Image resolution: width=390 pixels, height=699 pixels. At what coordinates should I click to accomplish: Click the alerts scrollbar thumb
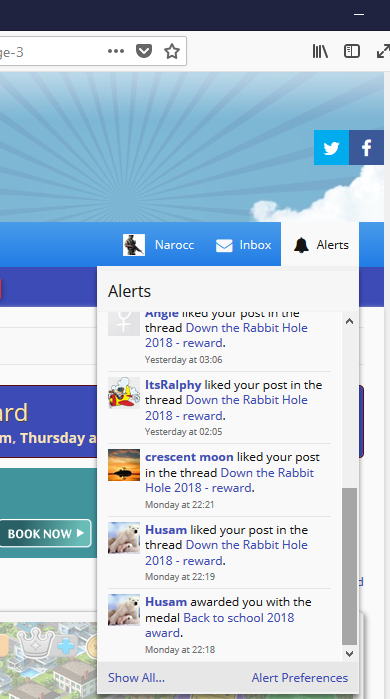349,566
